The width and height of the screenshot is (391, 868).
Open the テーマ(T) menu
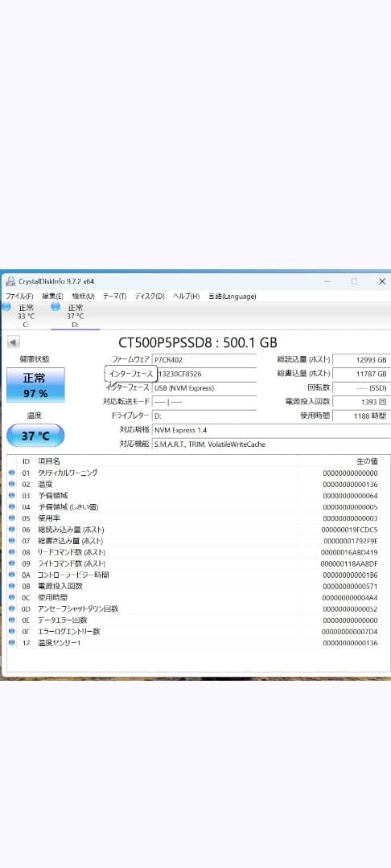tap(114, 296)
